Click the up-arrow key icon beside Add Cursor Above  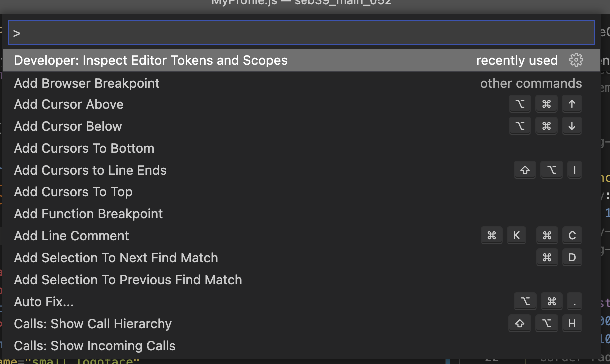(572, 104)
